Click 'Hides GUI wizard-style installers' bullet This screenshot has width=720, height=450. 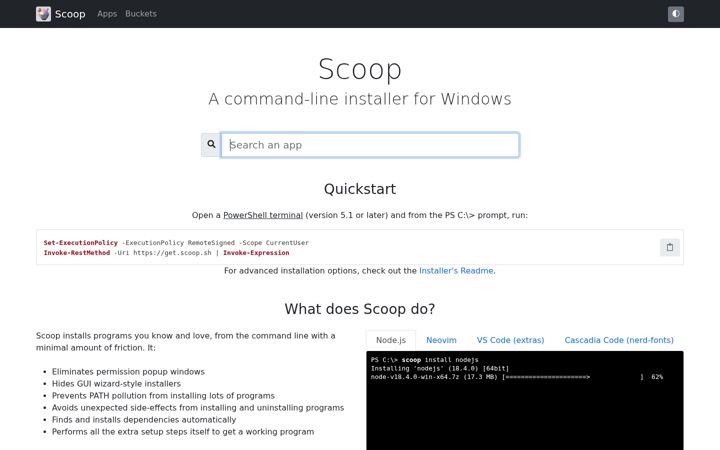pyautogui.click(x=116, y=383)
